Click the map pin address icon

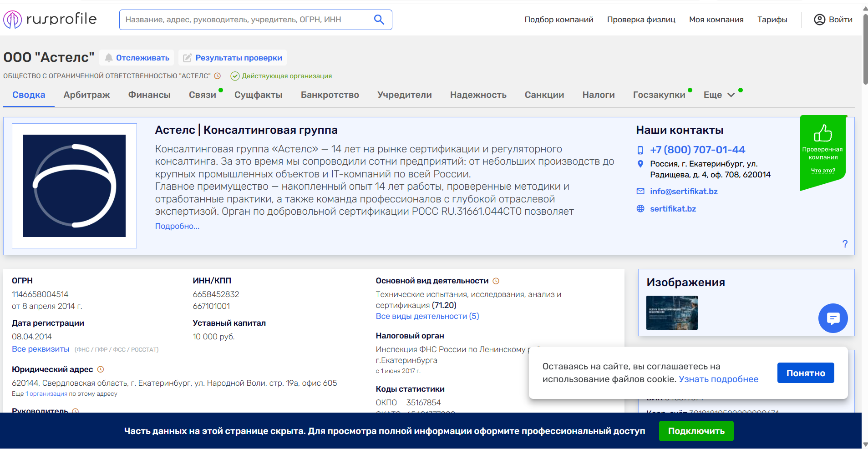tap(640, 164)
